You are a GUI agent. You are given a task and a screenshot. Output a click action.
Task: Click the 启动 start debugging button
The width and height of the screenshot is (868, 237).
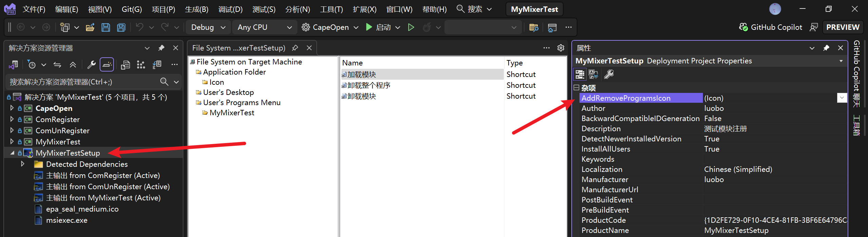tap(378, 27)
